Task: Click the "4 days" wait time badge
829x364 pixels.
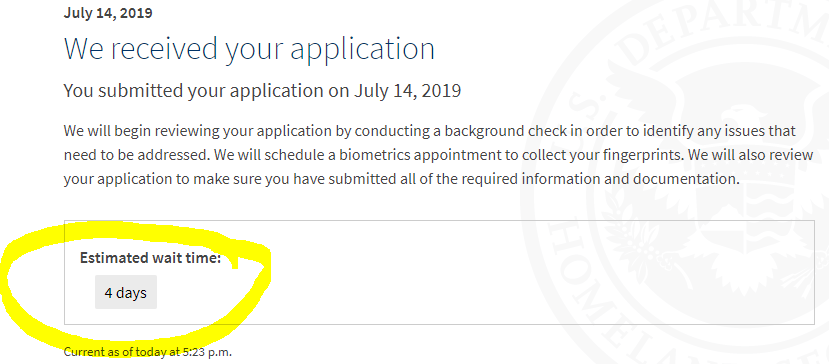Action: click(126, 292)
